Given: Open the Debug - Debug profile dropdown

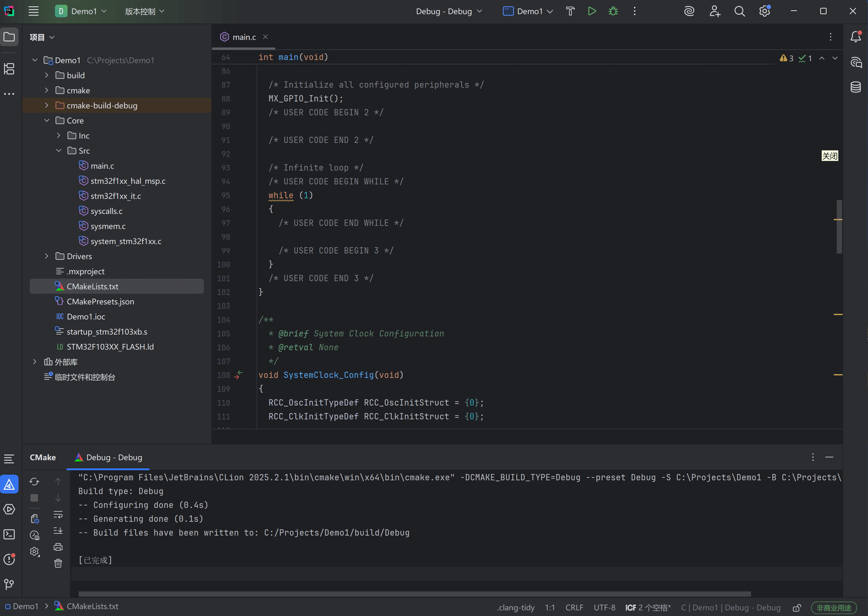Looking at the screenshot, I should click(x=449, y=11).
